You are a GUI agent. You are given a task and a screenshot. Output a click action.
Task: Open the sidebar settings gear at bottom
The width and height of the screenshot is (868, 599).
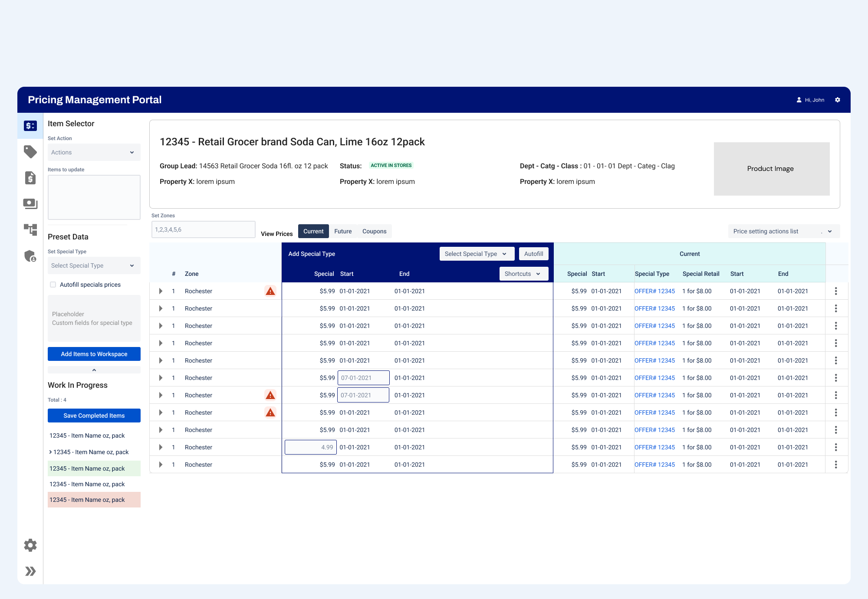tap(30, 545)
